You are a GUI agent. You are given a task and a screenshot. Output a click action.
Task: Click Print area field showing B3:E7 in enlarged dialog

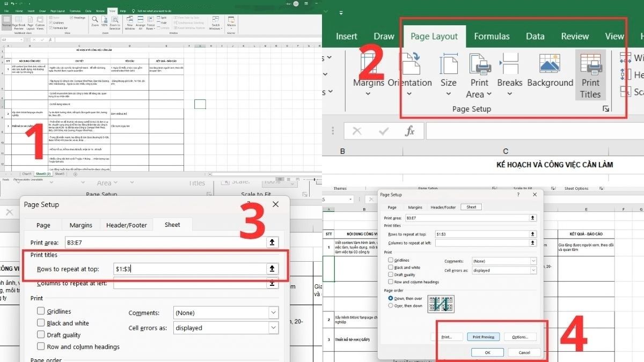coord(165,242)
